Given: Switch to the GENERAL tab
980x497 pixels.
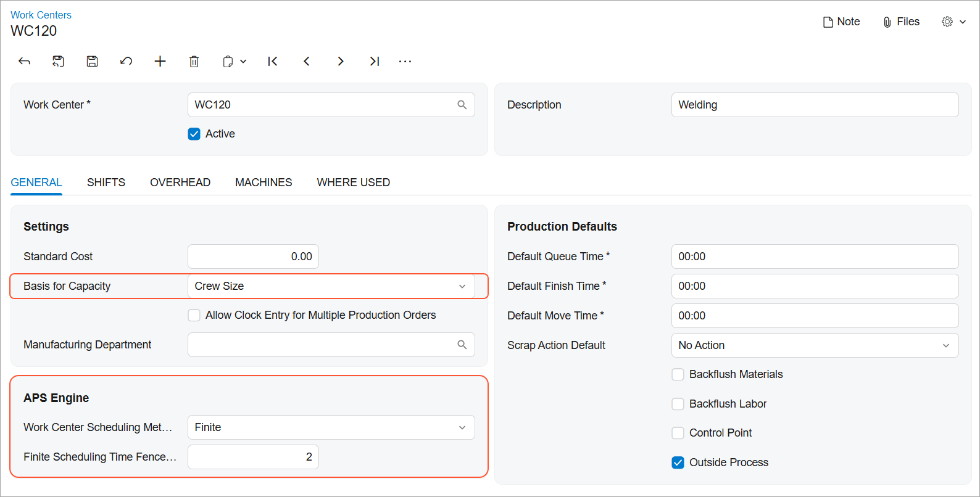Looking at the screenshot, I should 36,183.
